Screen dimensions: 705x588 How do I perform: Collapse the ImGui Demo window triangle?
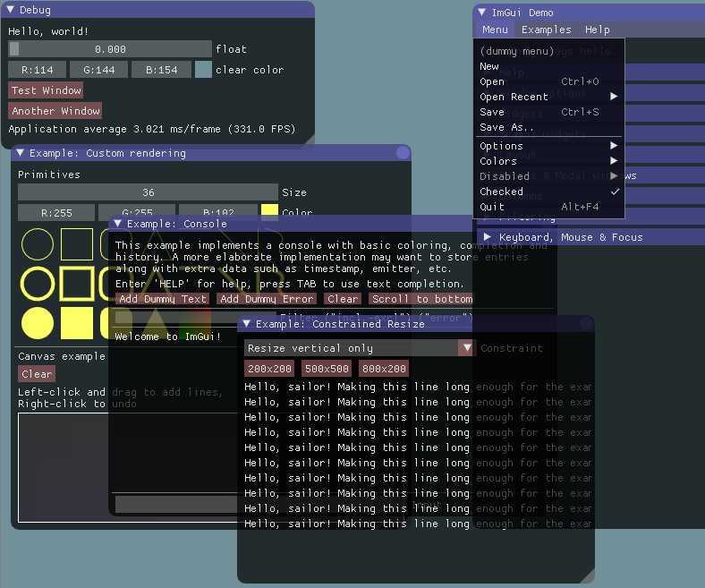click(482, 13)
